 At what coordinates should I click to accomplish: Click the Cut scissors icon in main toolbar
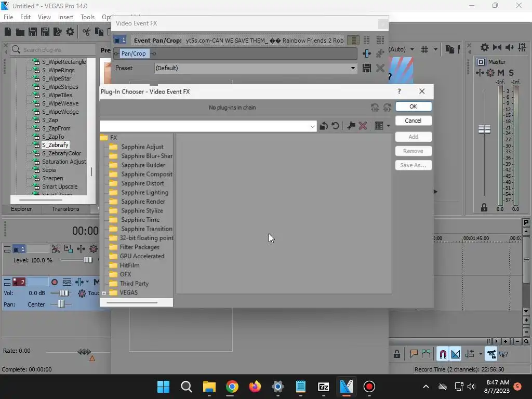pyautogui.click(x=87, y=32)
